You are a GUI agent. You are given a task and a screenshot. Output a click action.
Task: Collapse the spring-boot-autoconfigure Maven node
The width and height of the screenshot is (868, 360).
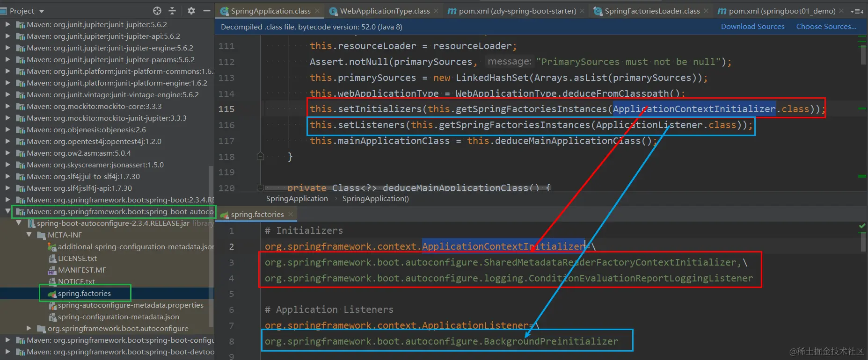[7, 211]
